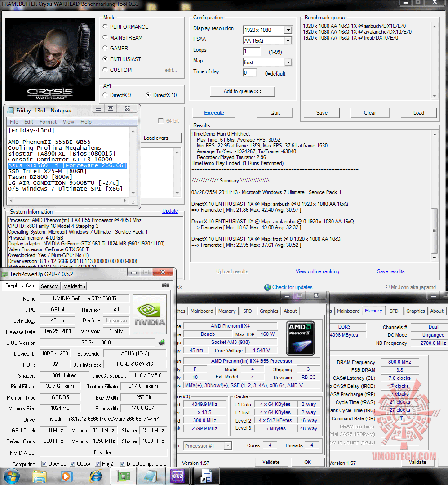Image resolution: width=448 pixels, height=485 pixels.
Task: Click Save in the benchmark queue
Action: (322, 113)
